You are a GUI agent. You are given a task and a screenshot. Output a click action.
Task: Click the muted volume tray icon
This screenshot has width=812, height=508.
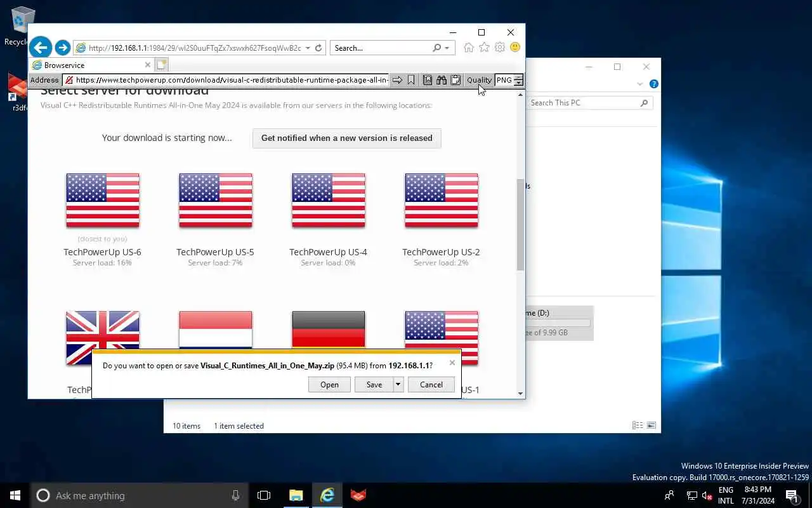[x=707, y=495]
